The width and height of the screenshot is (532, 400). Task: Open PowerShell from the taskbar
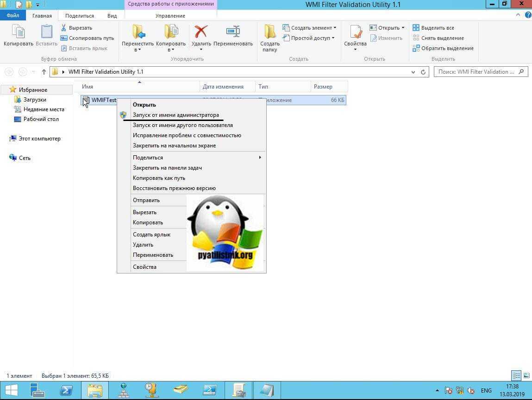[66, 390]
